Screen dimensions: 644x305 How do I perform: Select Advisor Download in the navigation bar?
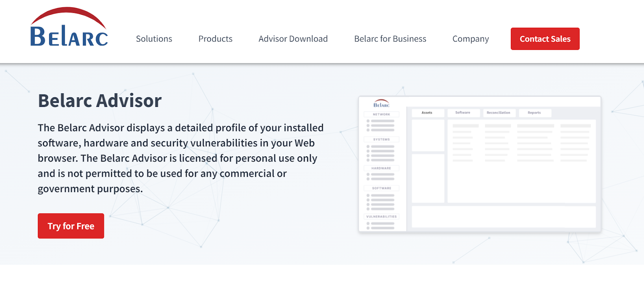pos(293,39)
